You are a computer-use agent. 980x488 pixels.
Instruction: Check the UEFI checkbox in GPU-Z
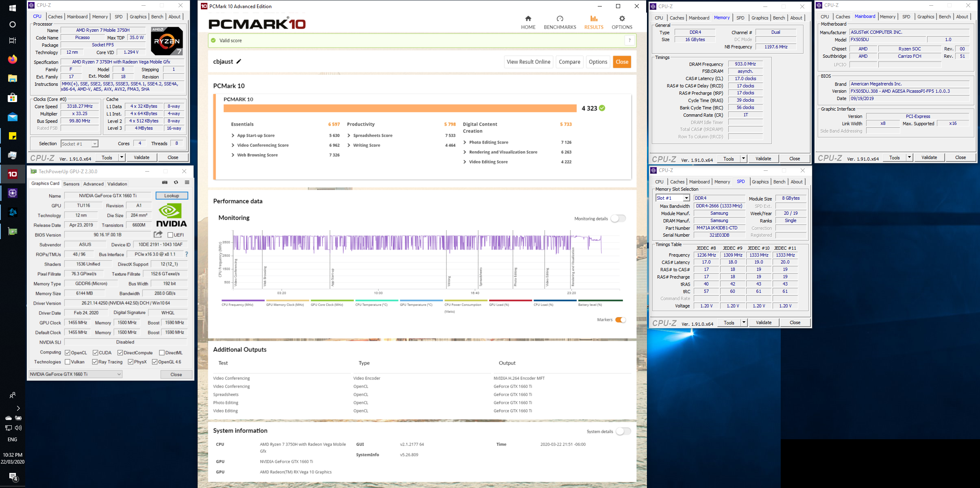(x=170, y=235)
